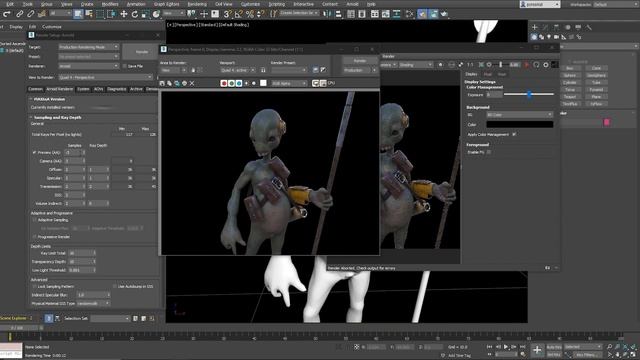Open the Rendering menu
The image size is (640, 360).
click(197, 4)
